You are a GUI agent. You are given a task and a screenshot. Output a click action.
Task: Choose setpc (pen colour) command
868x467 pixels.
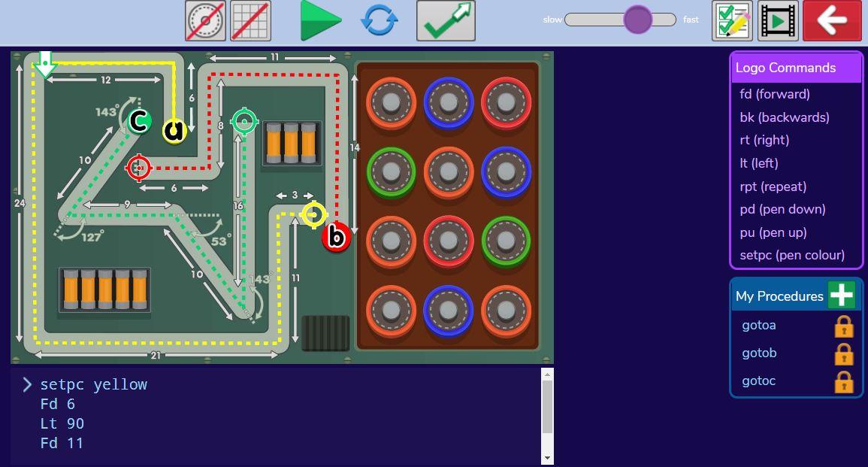(x=791, y=255)
